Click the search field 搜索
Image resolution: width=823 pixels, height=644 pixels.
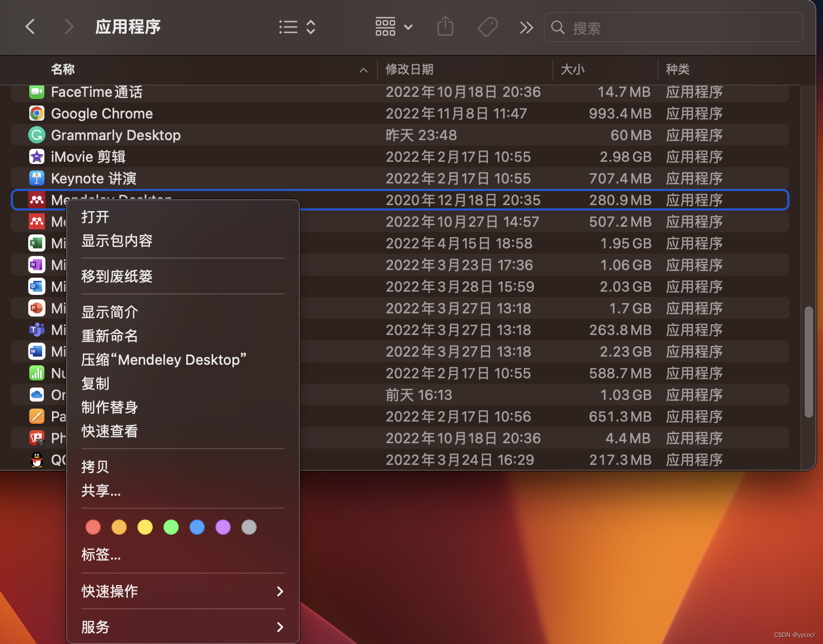673,27
